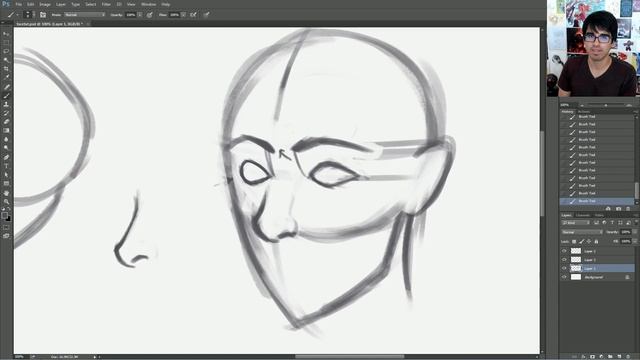Lock transparent pixels
This screenshot has width=640, height=360.
click(x=574, y=242)
